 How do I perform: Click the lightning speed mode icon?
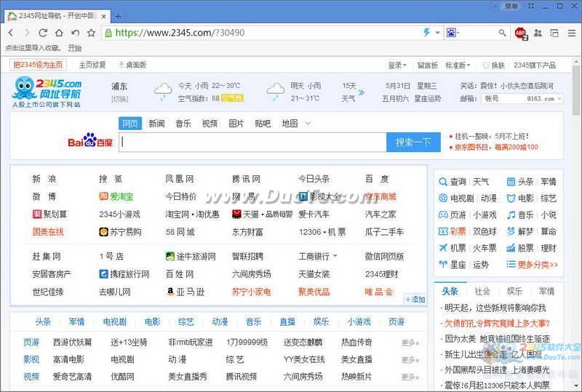point(426,33)
